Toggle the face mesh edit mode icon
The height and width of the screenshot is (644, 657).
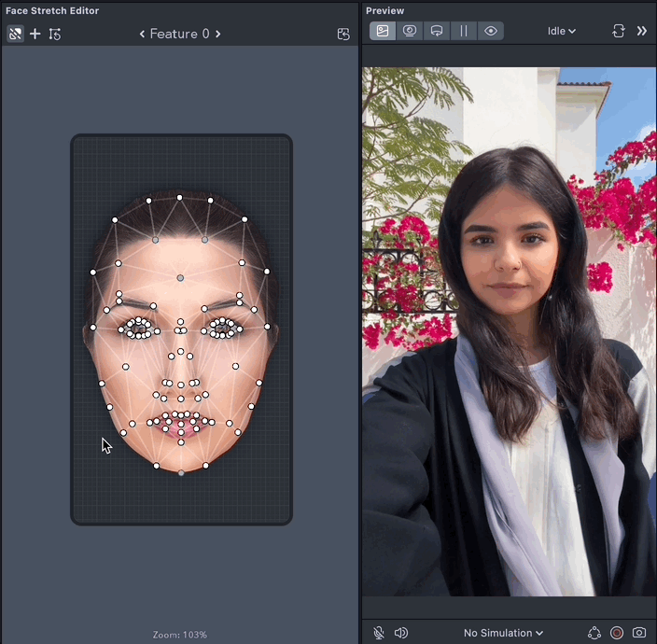coord(15,34)
